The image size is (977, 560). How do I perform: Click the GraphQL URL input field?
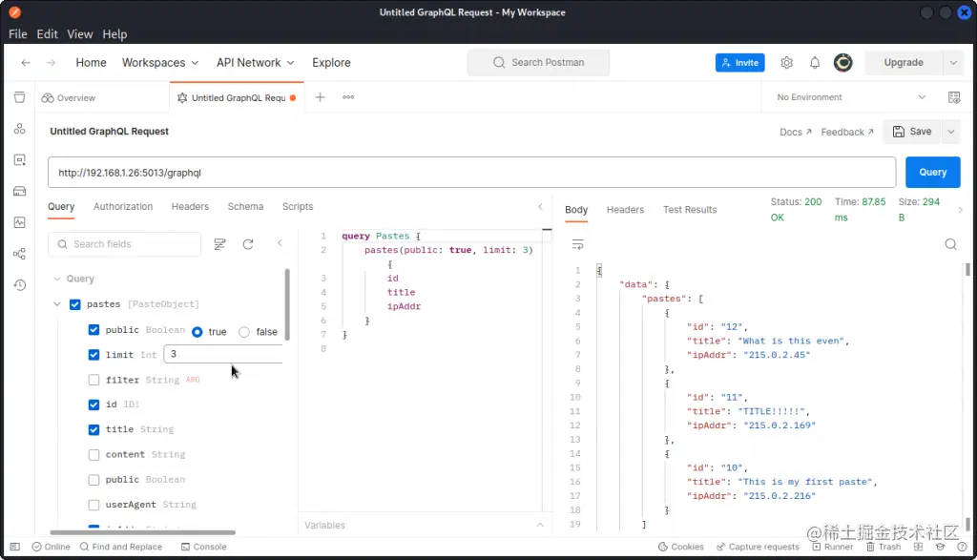471,173
